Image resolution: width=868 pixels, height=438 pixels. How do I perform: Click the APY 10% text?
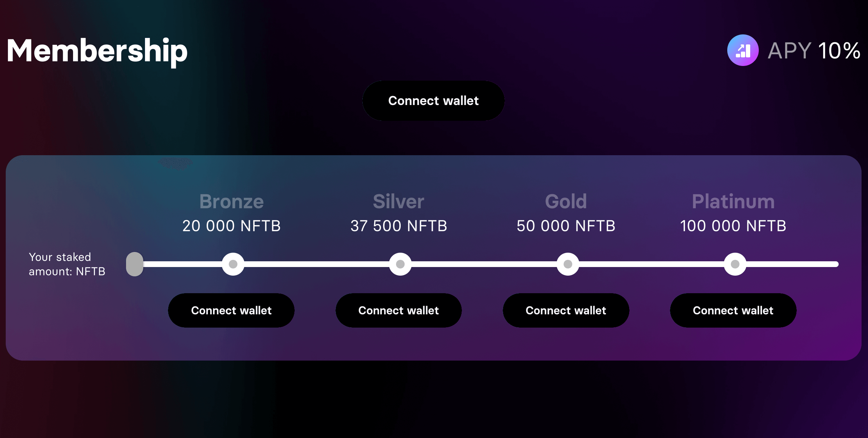814,51
